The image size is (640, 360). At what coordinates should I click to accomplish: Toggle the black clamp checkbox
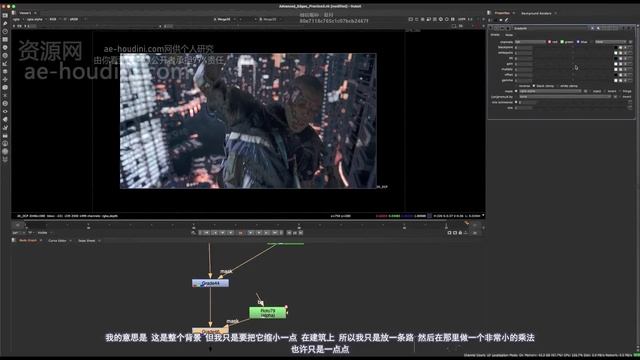pyautogui.click(x=534, y=86)
